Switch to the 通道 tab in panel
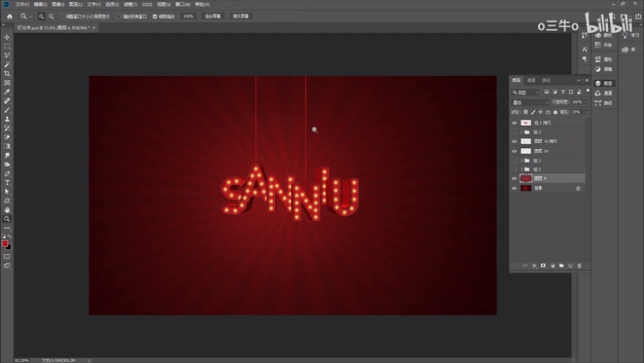644x363 pixels. pos(531,80)
